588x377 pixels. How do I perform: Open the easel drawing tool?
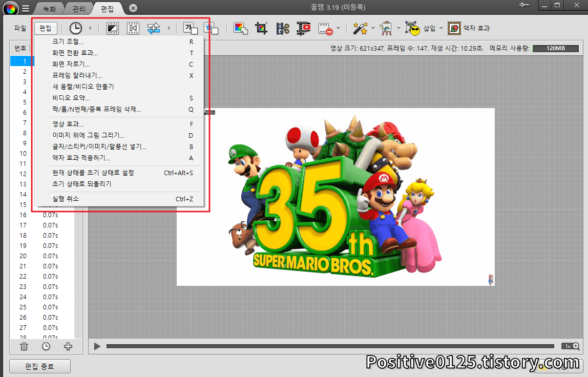point(386,28)
